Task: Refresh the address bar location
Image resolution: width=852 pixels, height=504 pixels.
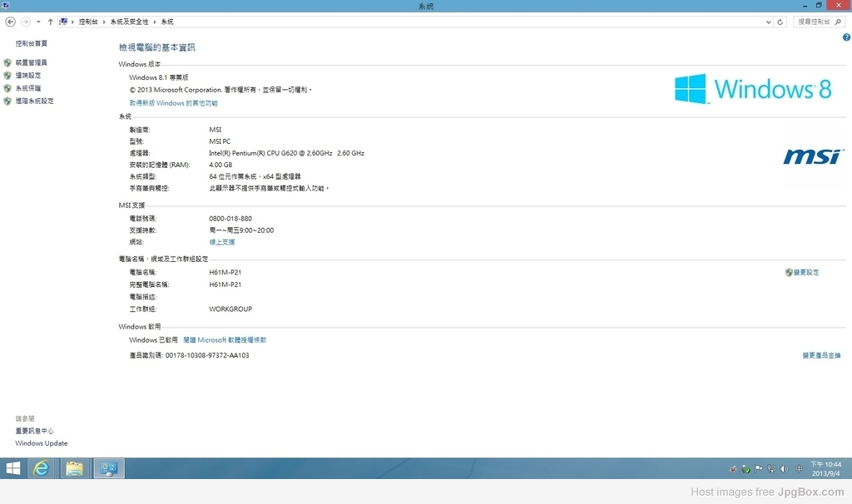Action: [780, 22]
